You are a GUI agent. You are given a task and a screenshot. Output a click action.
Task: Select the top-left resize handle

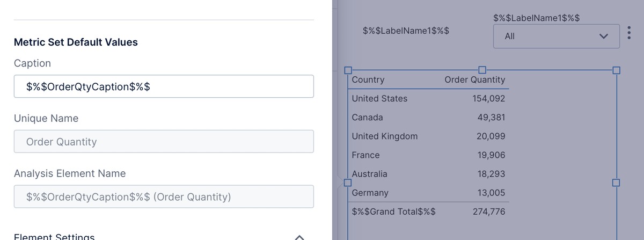(x=348, y=70)
